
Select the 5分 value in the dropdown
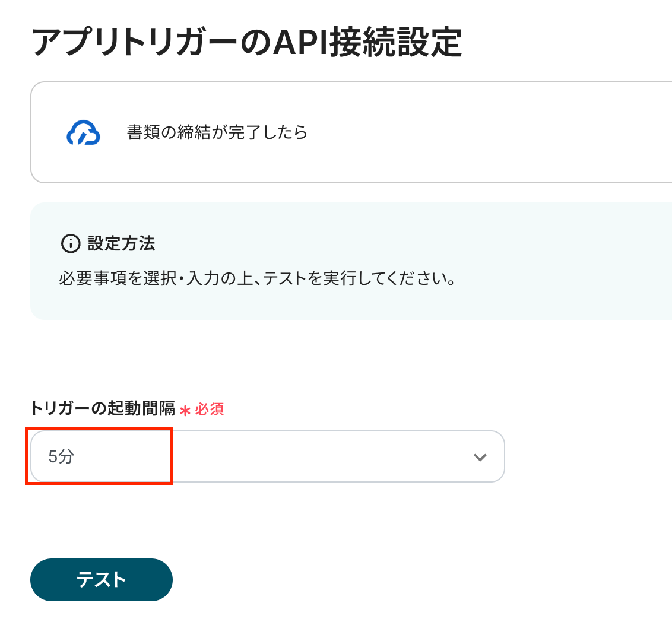(61, 457)
